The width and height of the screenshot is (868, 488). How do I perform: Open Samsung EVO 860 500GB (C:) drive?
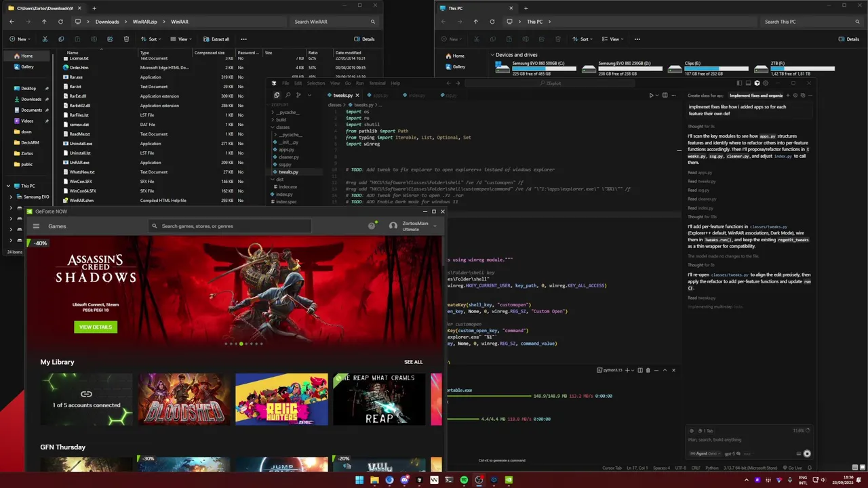click(536, 68)
